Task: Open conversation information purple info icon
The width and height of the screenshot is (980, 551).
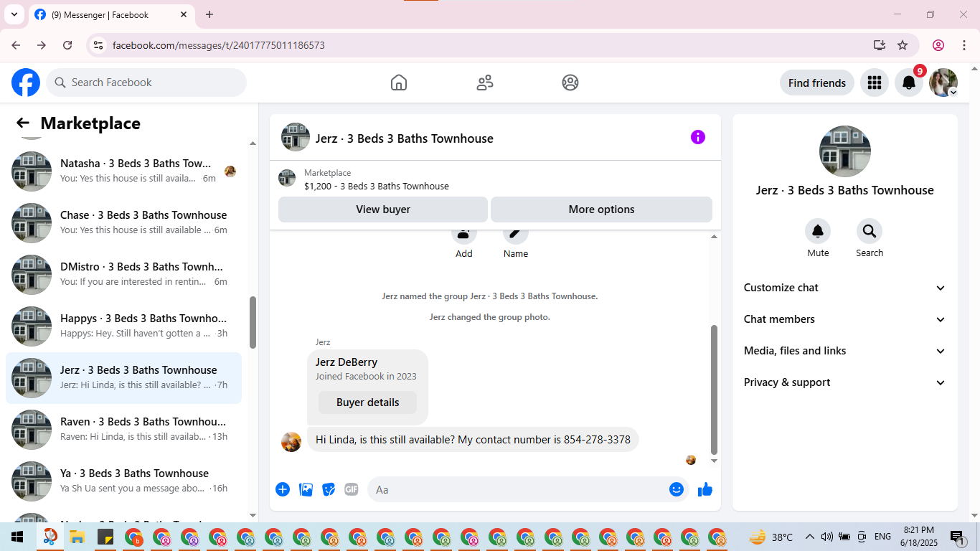Action: coord(698,137)
